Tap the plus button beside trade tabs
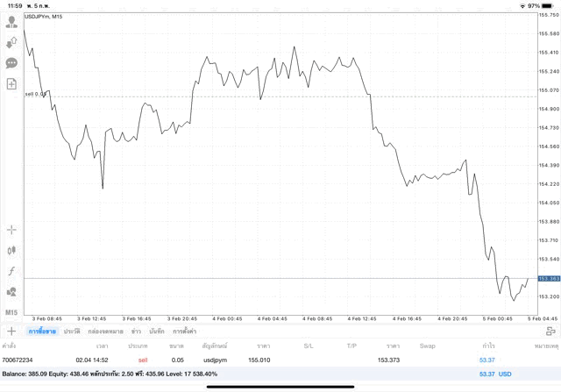Screen dimensions: 561x392 click(11, 331)
